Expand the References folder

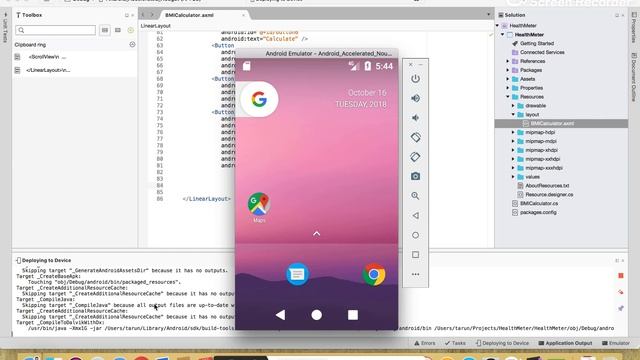(508, 61)
